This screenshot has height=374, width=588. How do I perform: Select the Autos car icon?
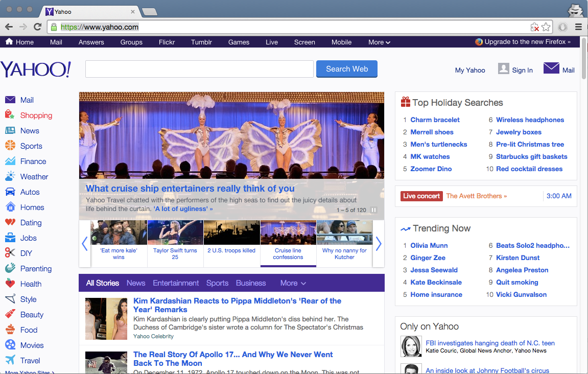pos(10,192)
